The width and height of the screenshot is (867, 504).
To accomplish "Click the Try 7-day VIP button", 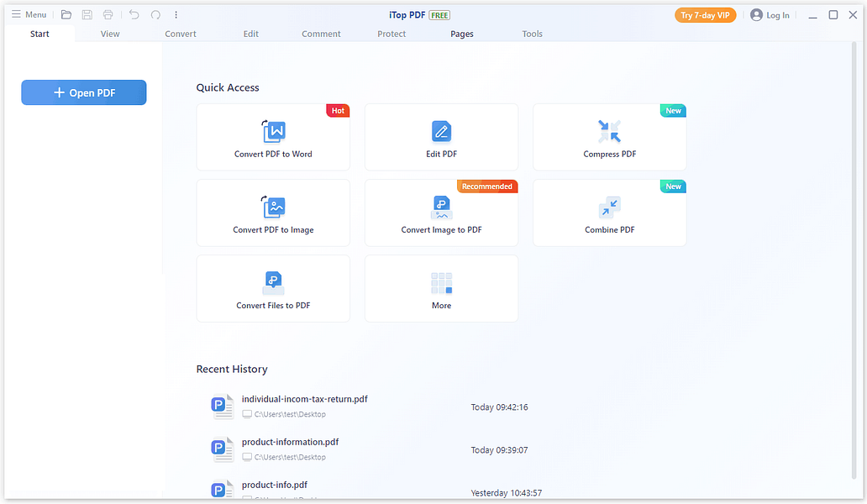I will pos(705,15).
